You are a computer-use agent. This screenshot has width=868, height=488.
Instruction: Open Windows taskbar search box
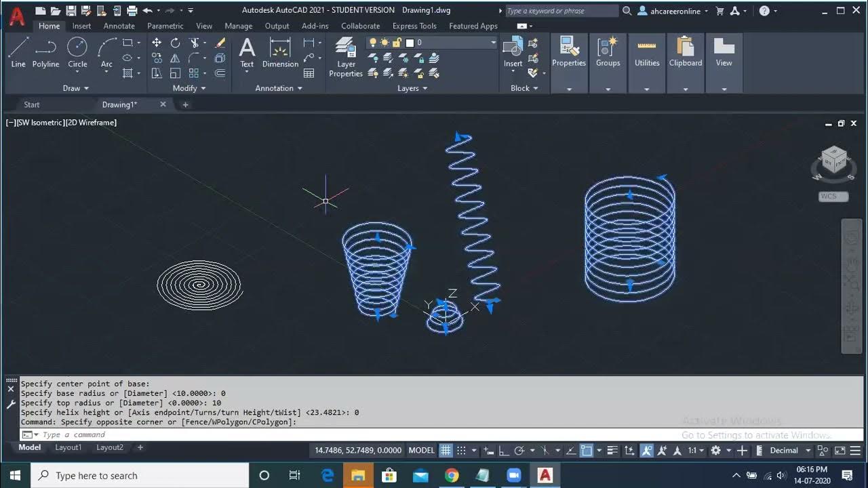[140, 475]
